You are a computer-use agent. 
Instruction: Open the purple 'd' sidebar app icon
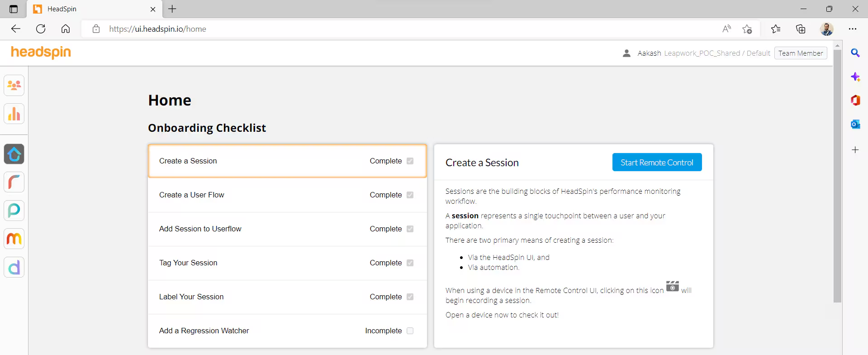14,268
